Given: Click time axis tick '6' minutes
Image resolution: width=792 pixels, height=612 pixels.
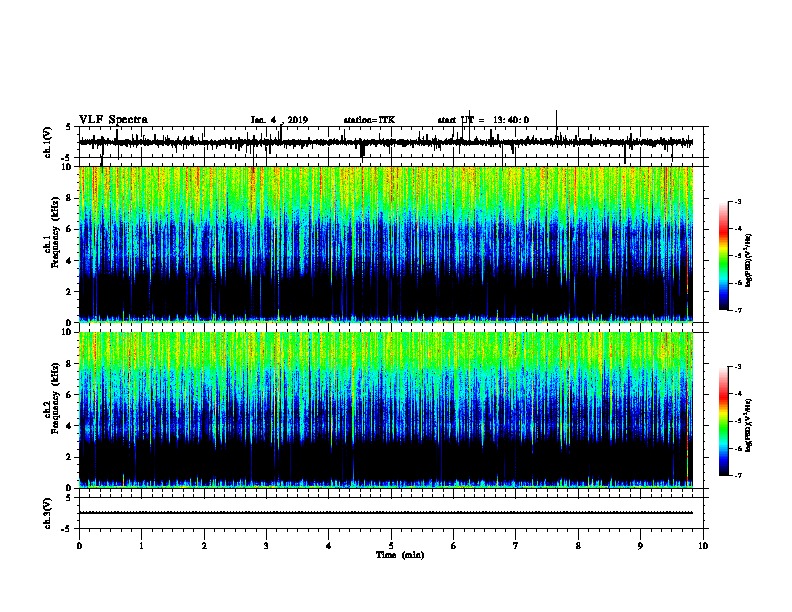Looking at the screenshot, I should click(454, 546).
